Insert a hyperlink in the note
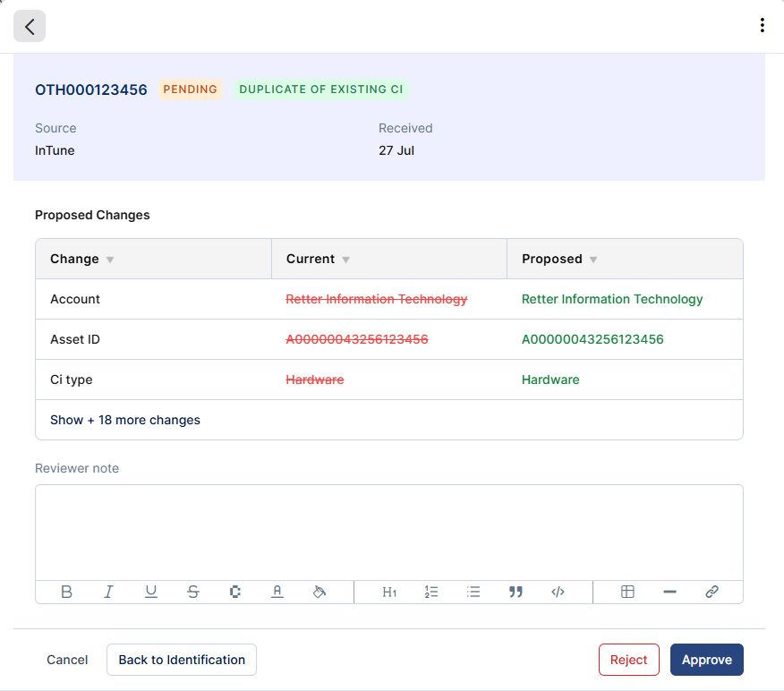 [712, 592]
